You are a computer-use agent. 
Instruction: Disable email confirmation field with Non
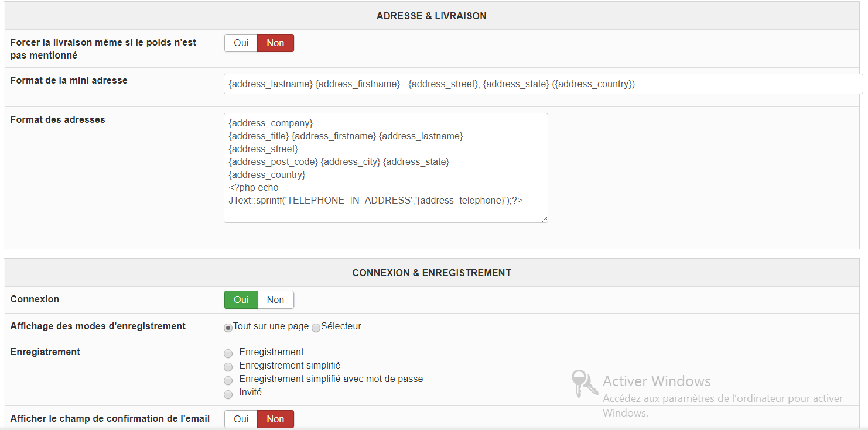click(275, 419)
